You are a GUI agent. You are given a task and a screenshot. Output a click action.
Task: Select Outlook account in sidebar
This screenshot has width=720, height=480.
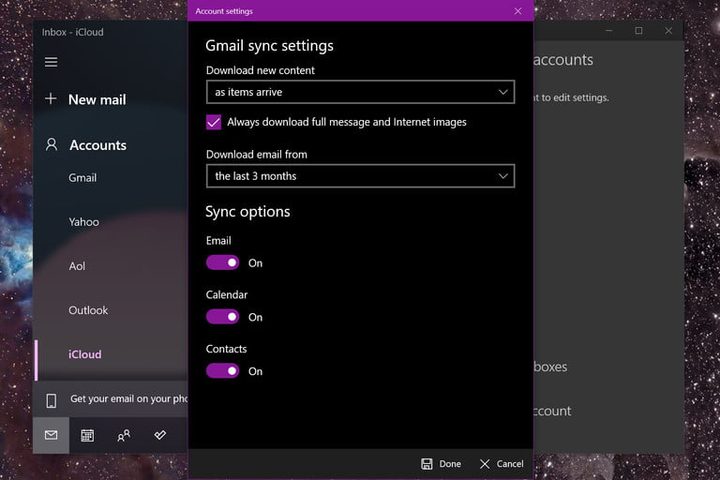[x=88, y=311]
